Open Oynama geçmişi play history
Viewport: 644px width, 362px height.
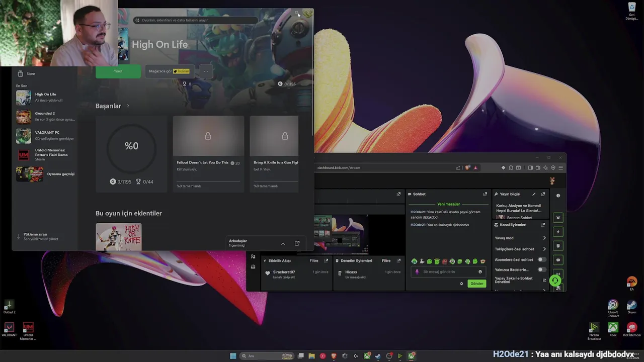pyautogui.click(x=45, y=174)
